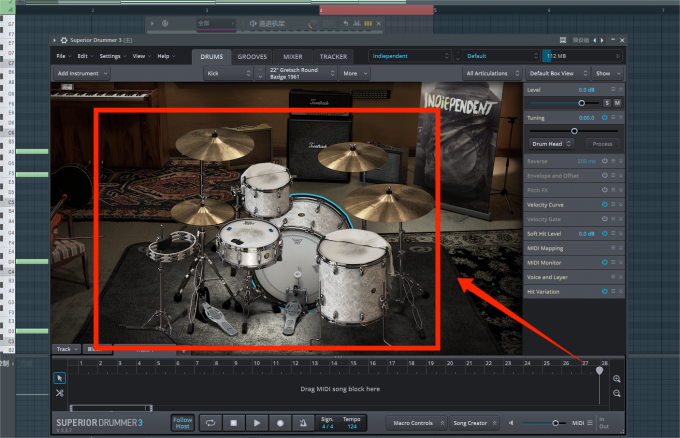Toggle Velocity Curve power switch
680x438 pixels.
pos(606,204)
